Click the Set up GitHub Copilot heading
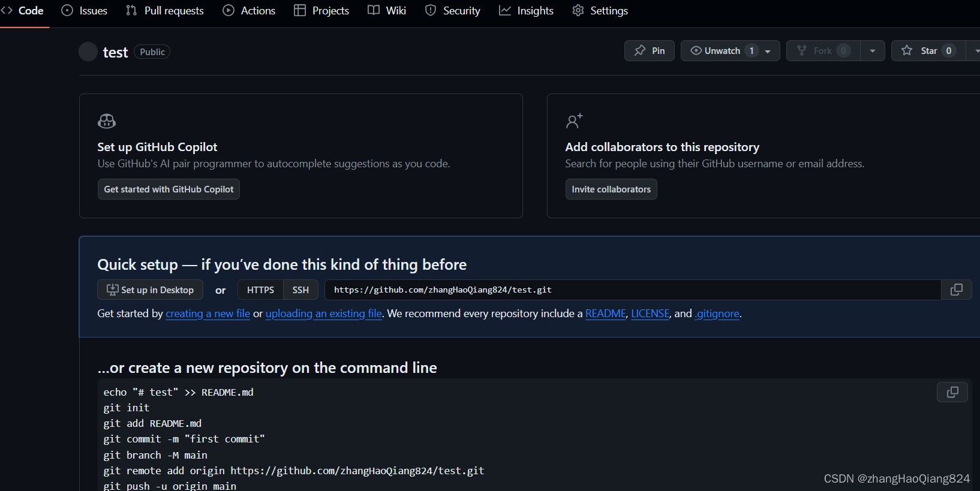This screenshot has width=980, height=491. click(x=157, y=147)
